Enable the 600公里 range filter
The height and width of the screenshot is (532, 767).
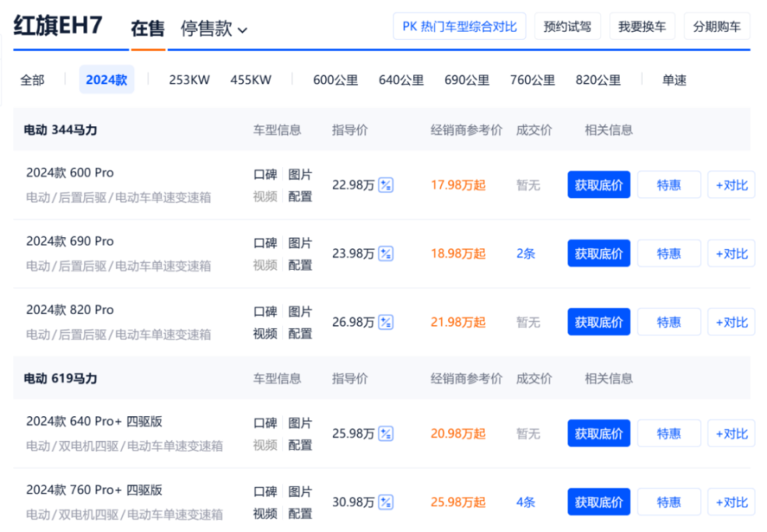click(336, 79)
